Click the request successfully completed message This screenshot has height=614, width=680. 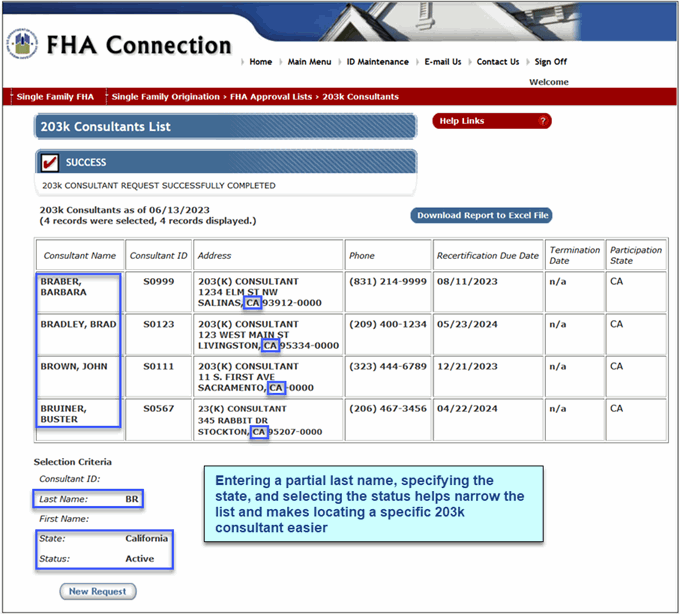159,186
